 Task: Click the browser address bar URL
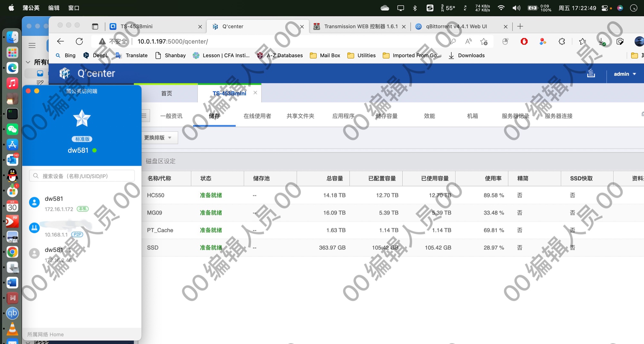point(173,41)
